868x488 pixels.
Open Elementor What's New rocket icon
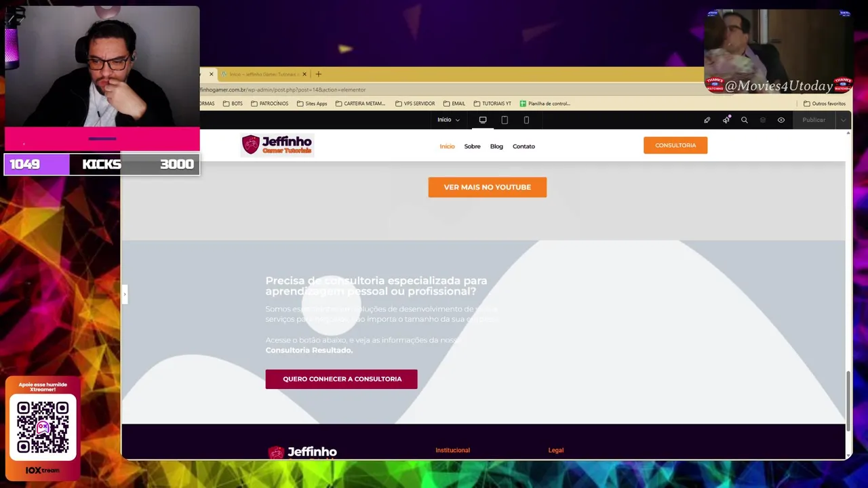[726, 120]
